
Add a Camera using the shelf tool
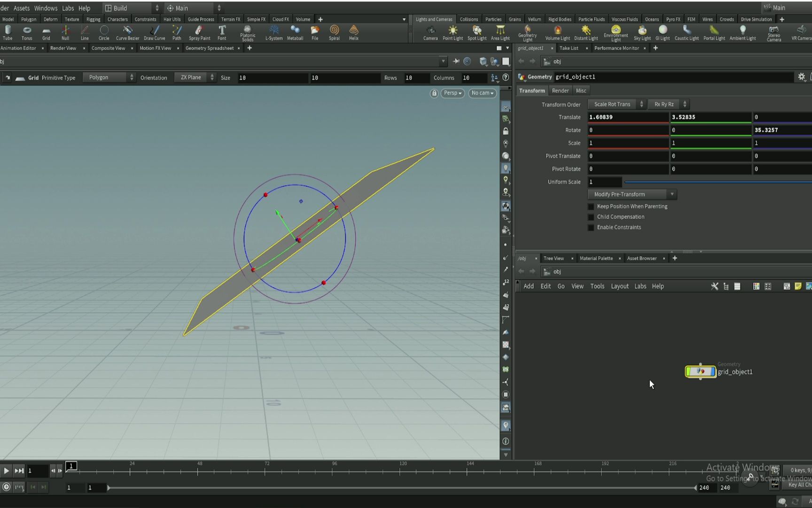[430, 32]
